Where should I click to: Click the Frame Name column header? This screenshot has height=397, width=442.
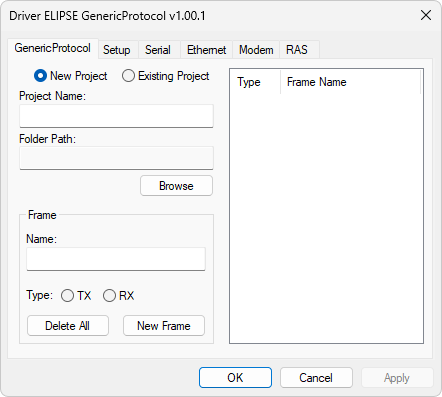pos(350,82)
